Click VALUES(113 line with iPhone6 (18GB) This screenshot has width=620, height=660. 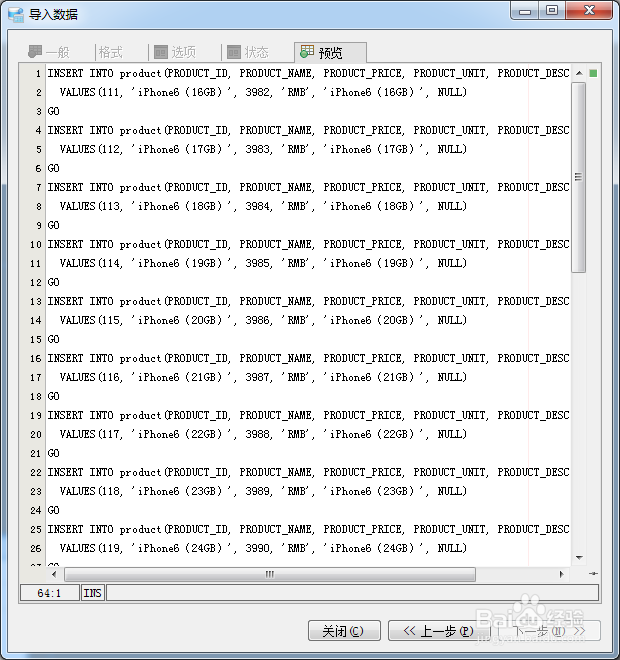263,206
